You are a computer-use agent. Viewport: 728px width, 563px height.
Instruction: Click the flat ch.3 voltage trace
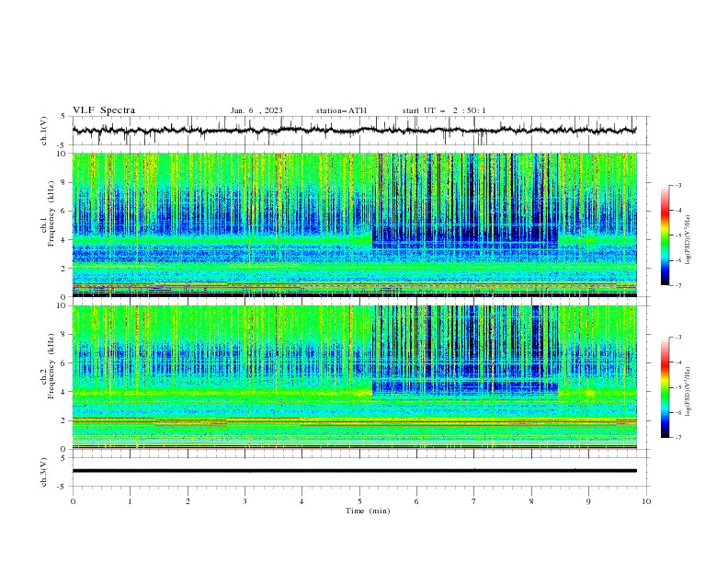pyautogui.click(x=354, y=471)
